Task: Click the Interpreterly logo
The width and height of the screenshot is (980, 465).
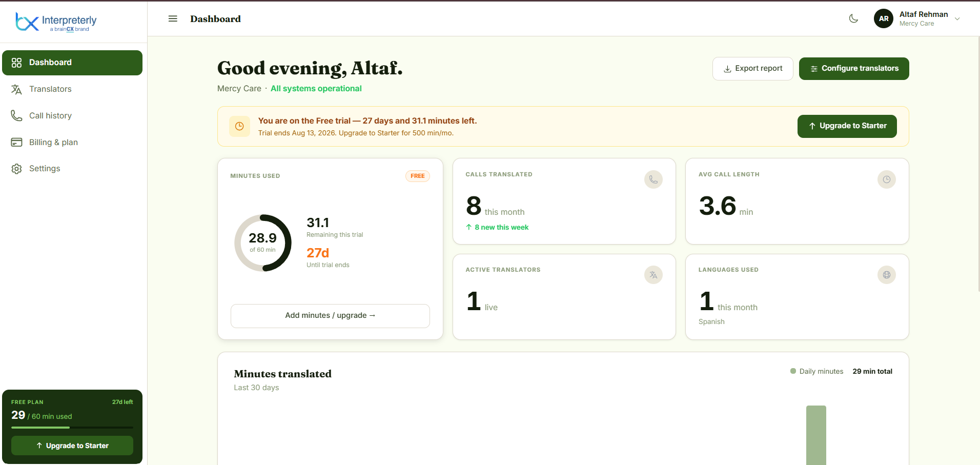Action: coord(56,22)
